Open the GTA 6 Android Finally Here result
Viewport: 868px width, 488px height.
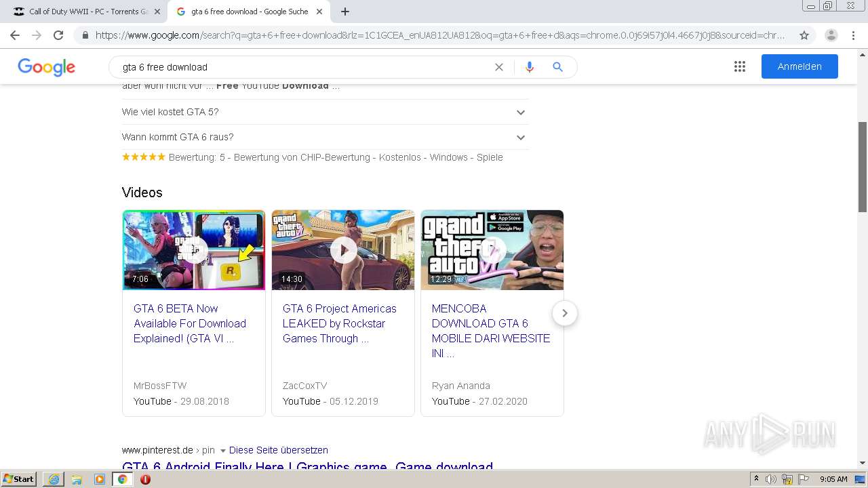307,466
